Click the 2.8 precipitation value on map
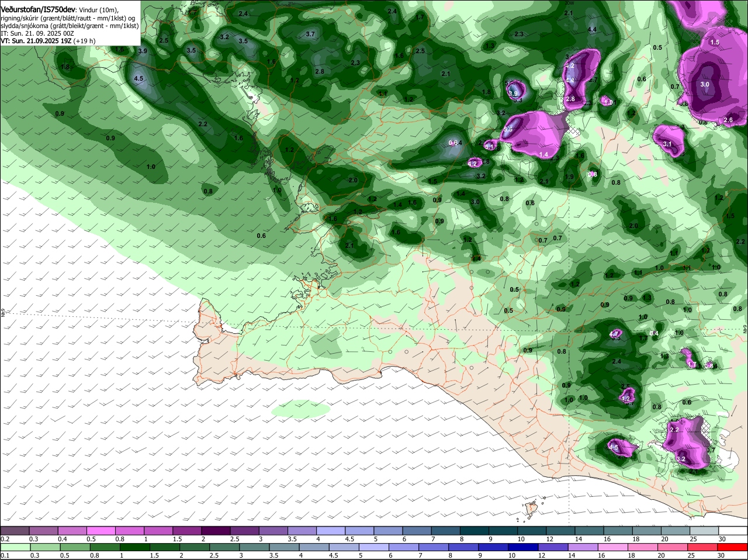The width and height of the screenshot is (748, 560). pyautogui.click(x=320, y=71)
